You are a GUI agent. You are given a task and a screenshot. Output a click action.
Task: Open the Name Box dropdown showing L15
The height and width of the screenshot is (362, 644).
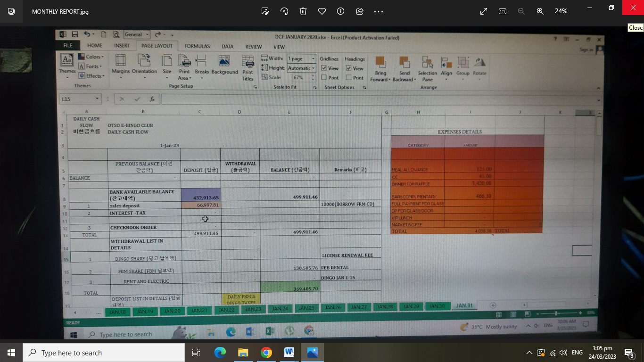point(97,99)
